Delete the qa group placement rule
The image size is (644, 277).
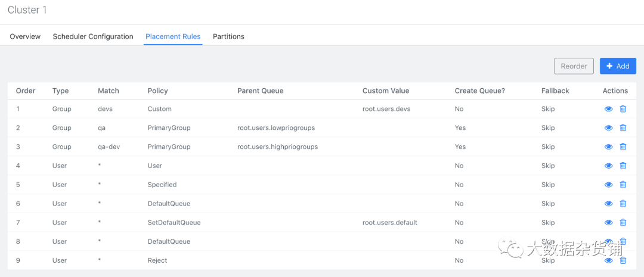tap(623, 128)
